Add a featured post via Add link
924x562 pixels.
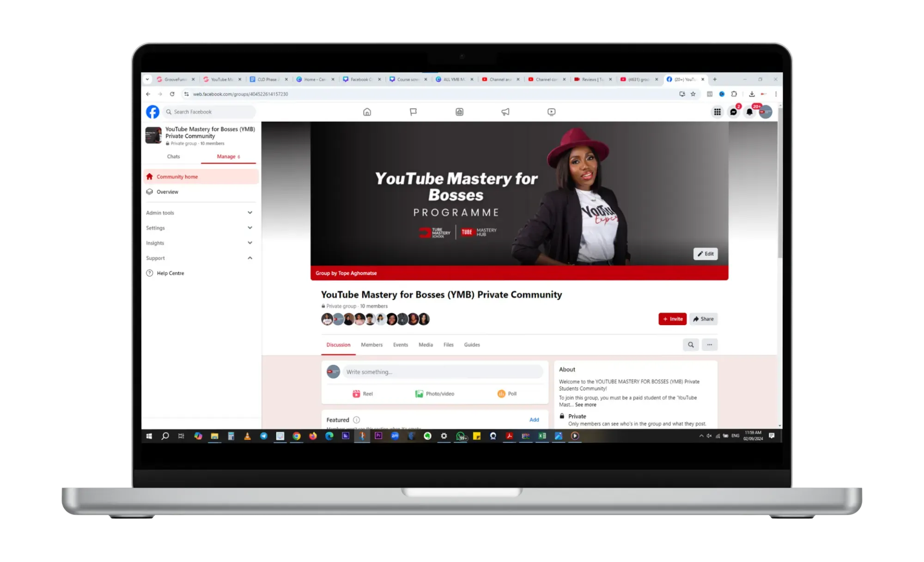(x=534, y=420)
